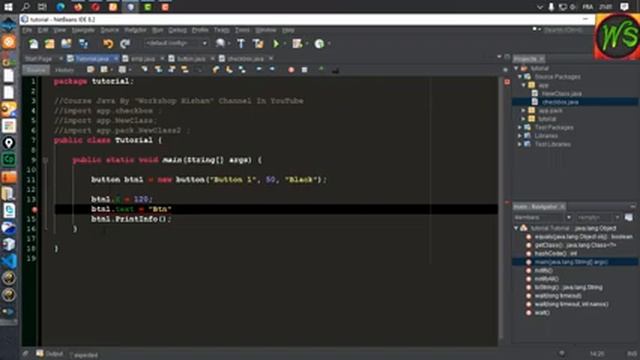
Task: Expand the app.pack package node
Action: pos(524,111)
